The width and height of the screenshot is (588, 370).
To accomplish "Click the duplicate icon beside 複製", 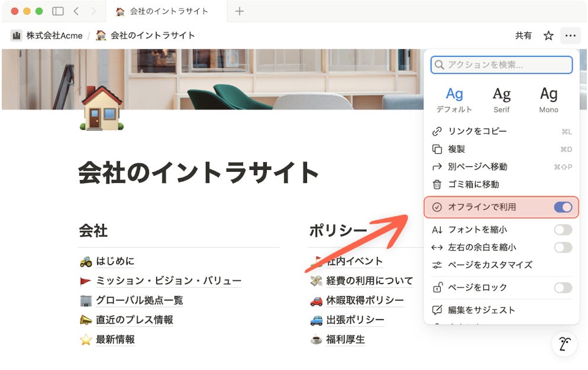I will tap(437, 149).
